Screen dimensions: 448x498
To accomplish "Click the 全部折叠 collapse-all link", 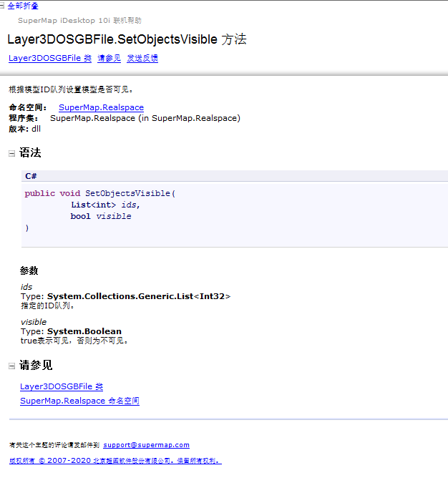I will [x=23, y=6].
